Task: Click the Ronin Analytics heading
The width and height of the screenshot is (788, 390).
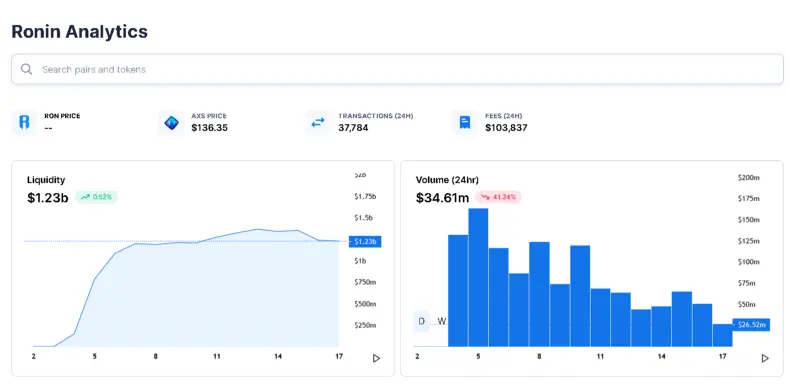Action: 79,32
